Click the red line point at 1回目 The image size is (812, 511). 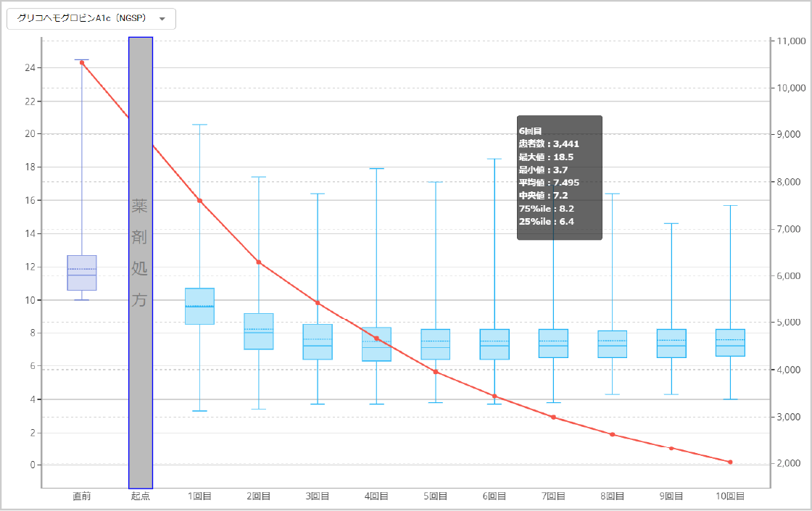click(200, 201)
